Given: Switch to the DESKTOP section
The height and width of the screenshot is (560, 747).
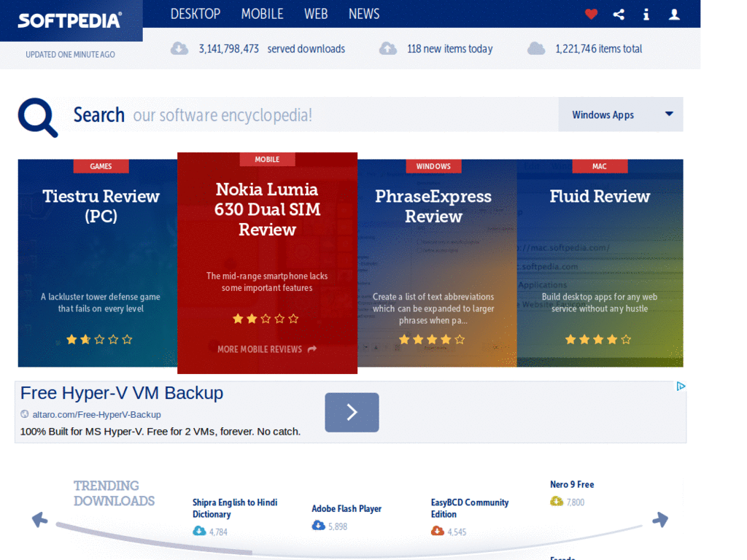Looking at the screenshot, I should click(196, 13).
